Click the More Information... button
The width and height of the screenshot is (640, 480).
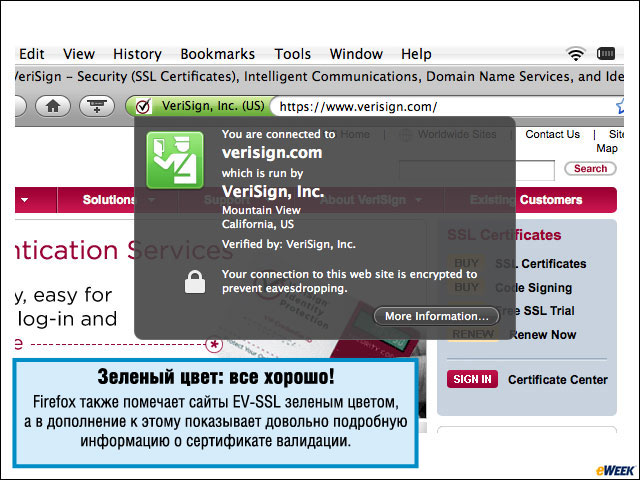[436, 316]
